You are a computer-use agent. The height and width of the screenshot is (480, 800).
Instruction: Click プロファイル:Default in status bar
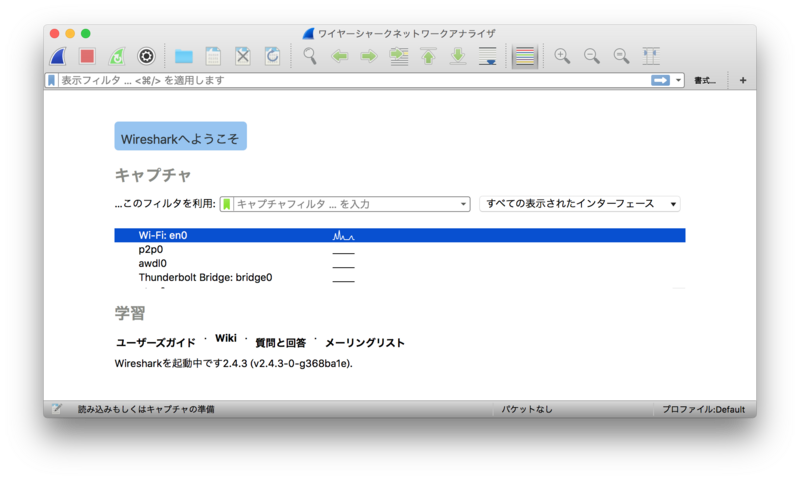click(704, 410)
